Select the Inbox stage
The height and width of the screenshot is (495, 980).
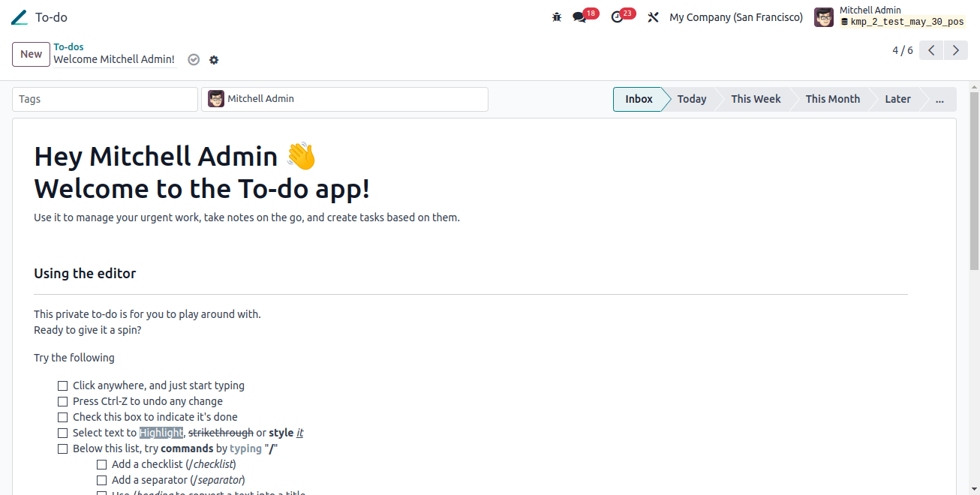639,99
